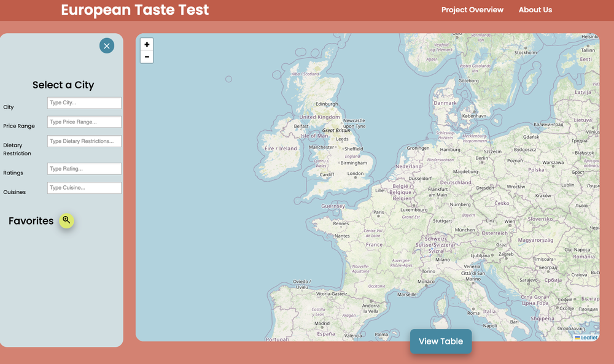Screen dimensions: 614x364
Task: Select the Type Rating input field
Action: click(84, 169)
